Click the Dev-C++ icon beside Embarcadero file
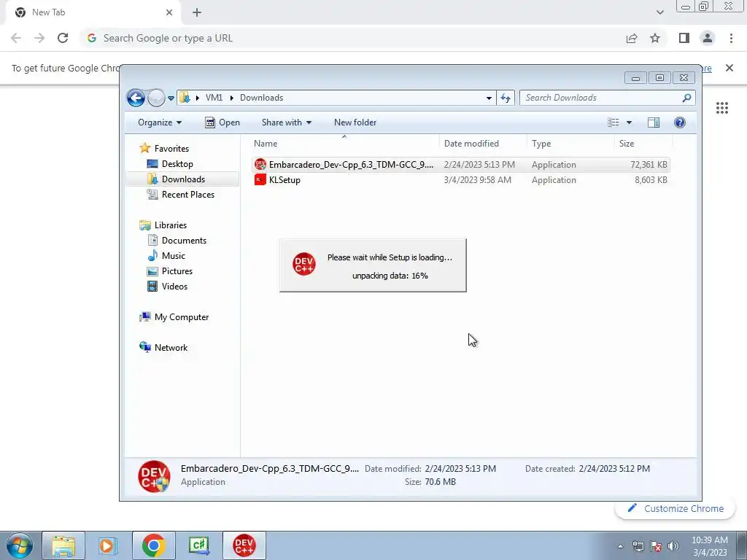Viewport: 747px width, 560px height. (x=260, y=164)
